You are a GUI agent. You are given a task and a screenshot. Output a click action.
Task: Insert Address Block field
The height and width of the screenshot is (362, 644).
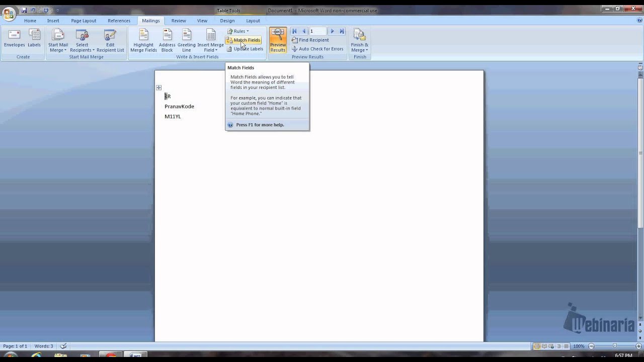point(167,40)
